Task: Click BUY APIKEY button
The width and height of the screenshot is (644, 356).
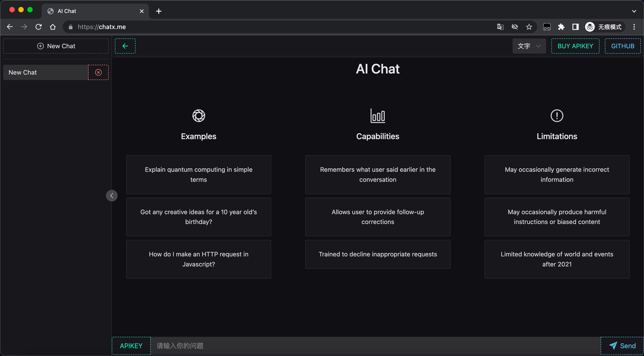Action: click(x=575, y=46)
